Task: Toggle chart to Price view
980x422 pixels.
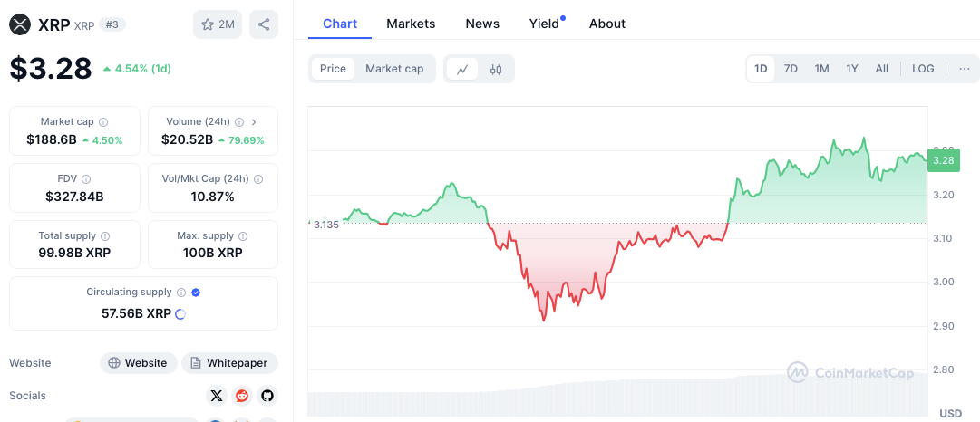Action: coord(333,69)
